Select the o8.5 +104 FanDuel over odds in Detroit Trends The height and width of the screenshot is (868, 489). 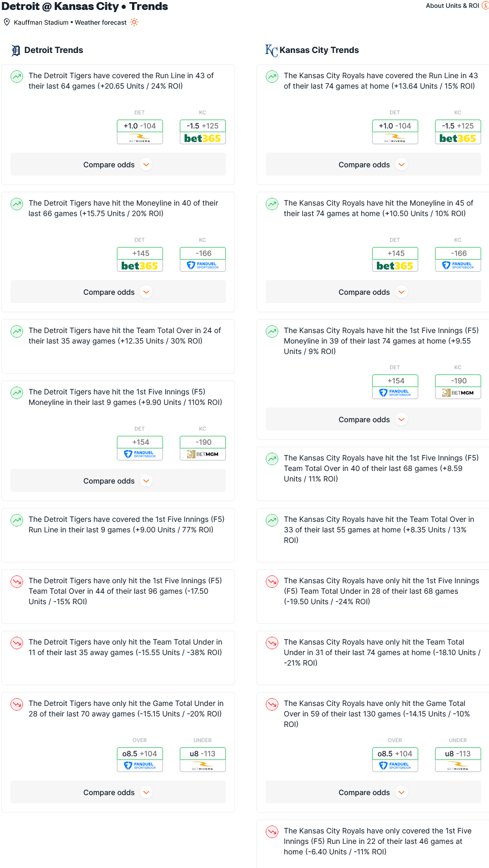(x=140, y=759)
